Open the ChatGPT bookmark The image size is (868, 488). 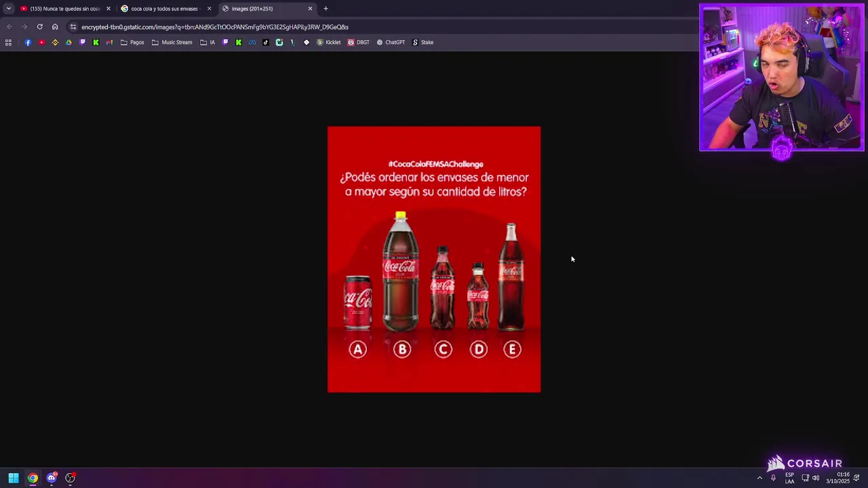point(391,42)
